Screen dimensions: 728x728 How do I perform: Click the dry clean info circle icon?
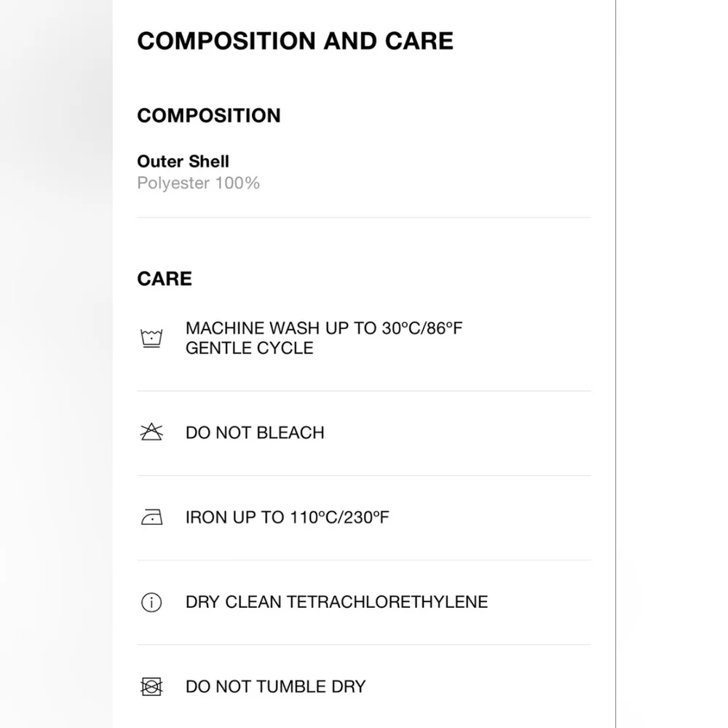coord(151,603)
